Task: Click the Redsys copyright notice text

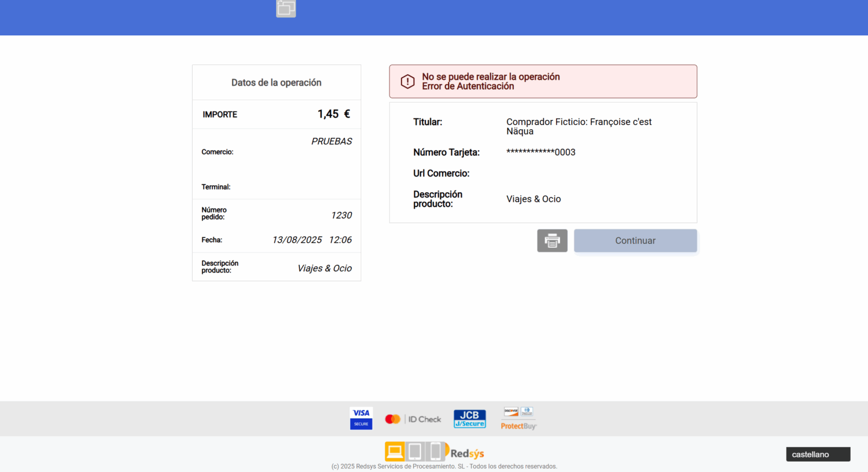Action: (444, 466)
